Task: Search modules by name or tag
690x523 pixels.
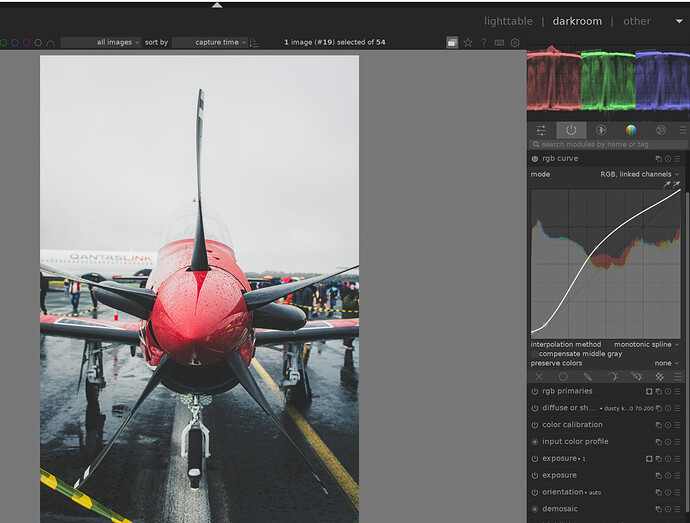Action: (x=606, y=144)
